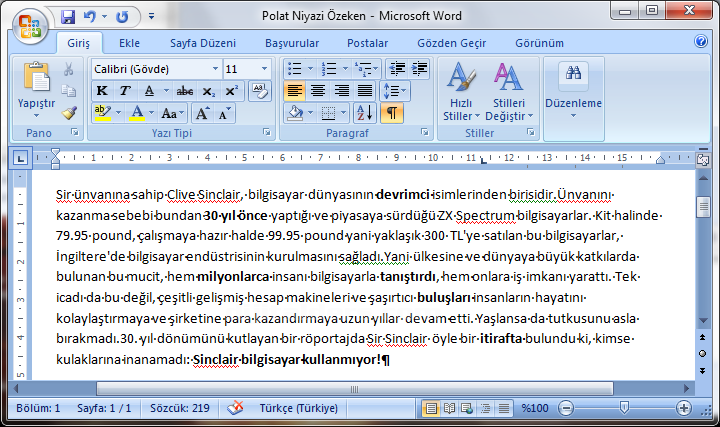This screenshot has width=720, height=427.
Task: Click the zoom slider handle
Action: coord(624,407)
